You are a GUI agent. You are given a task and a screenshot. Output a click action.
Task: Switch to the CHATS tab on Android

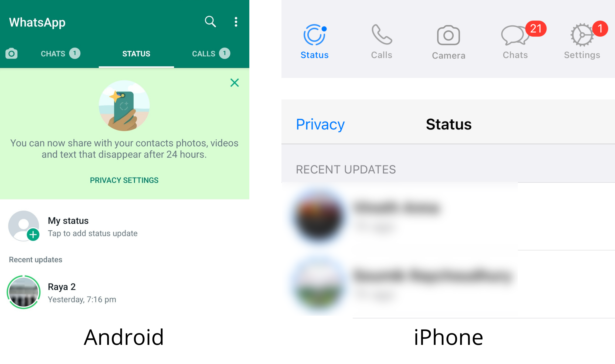point(60,53)
